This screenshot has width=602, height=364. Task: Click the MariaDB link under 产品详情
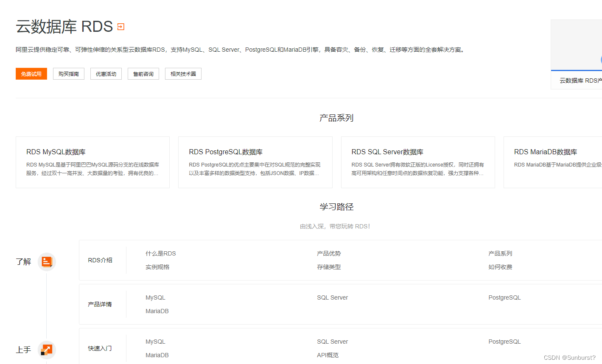tap(157, 311)
